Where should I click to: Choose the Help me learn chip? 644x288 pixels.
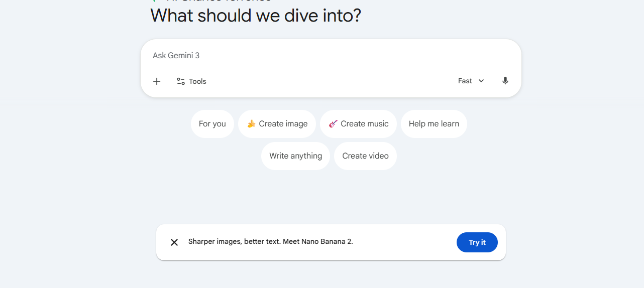click(434, 124)
